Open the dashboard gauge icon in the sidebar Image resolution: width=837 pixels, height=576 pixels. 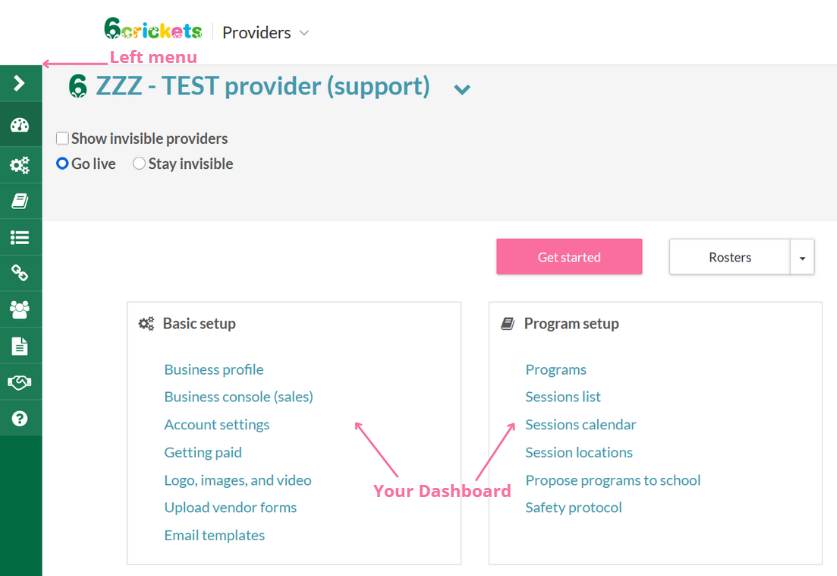19,126
